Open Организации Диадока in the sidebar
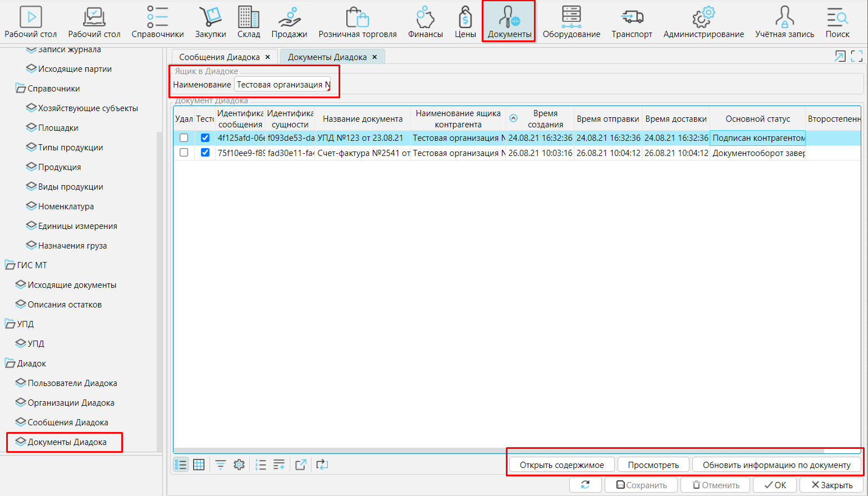Viewport: 868px width, 496px height. pyautogui.click(x=71, y=403)
